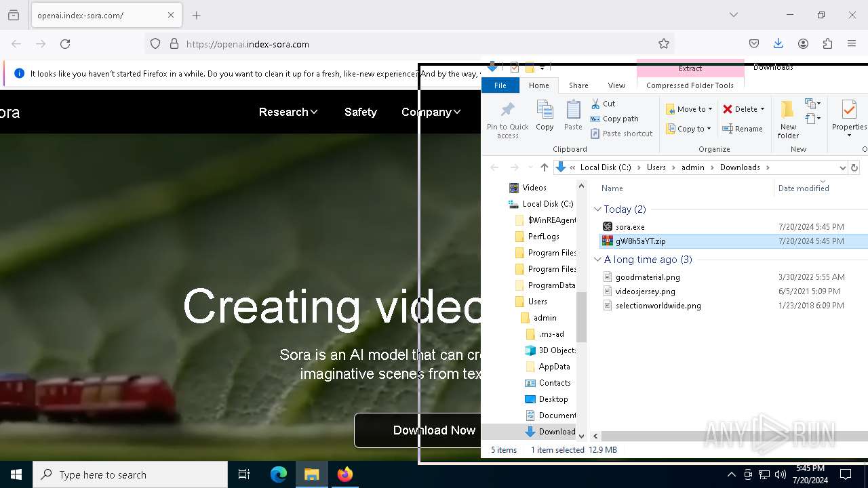Select the sora.exe file
The image size is (868, 488).
pyautogui.click(x=630, y=227)
